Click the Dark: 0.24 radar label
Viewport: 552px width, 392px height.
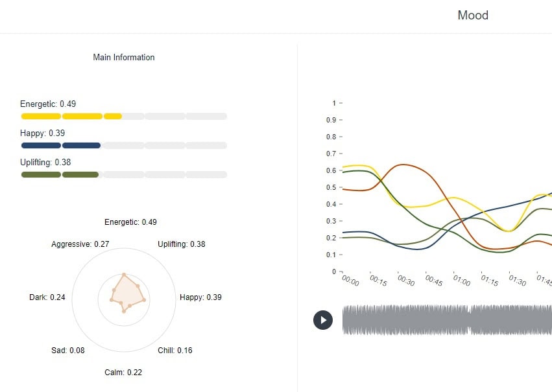click(x=47, y=297)
